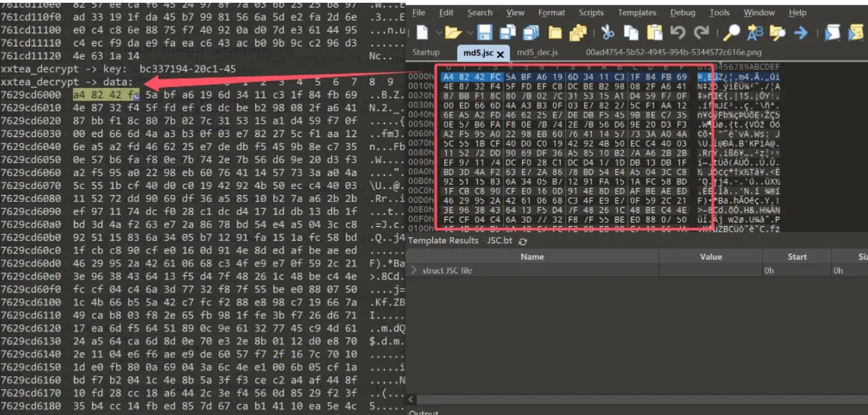868x415 pixels.
Task: Click the Close file icon
Action: click(555, 32)
